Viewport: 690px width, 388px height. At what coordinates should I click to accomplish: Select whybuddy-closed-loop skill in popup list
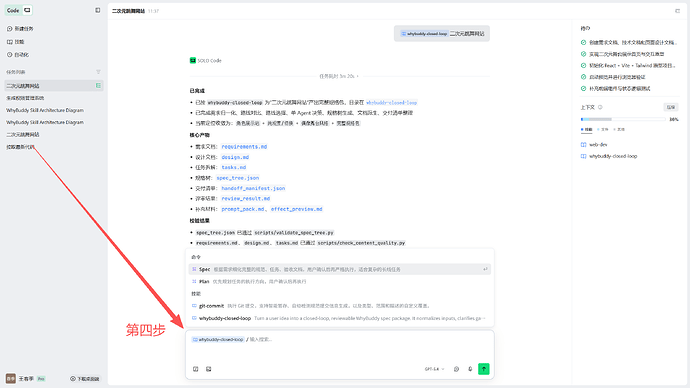pyautogui.click(x=340, y=318)
